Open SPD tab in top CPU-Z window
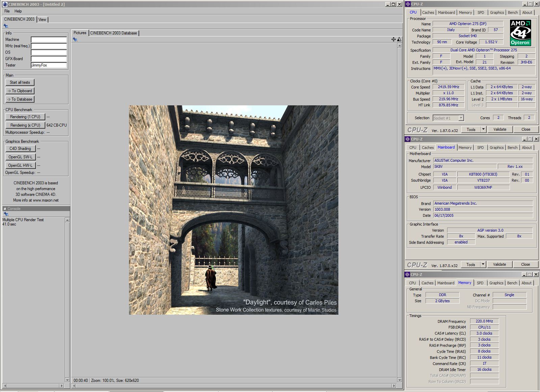 tap(481, 12)
